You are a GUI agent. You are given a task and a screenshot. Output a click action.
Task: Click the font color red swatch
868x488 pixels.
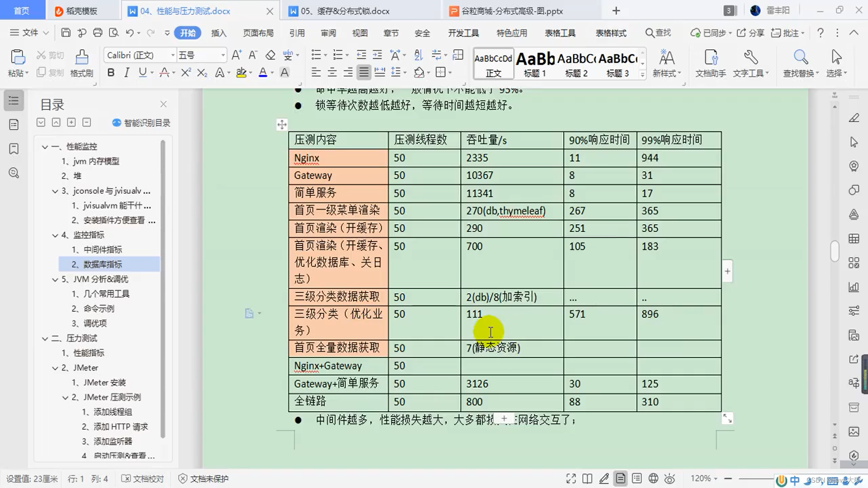click(x=262, y=73)
